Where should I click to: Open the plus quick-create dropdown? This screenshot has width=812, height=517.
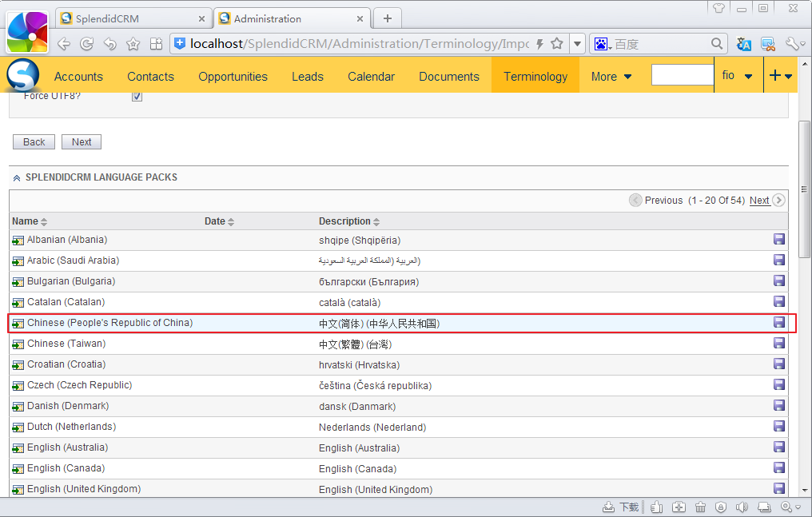click(780, 76)
